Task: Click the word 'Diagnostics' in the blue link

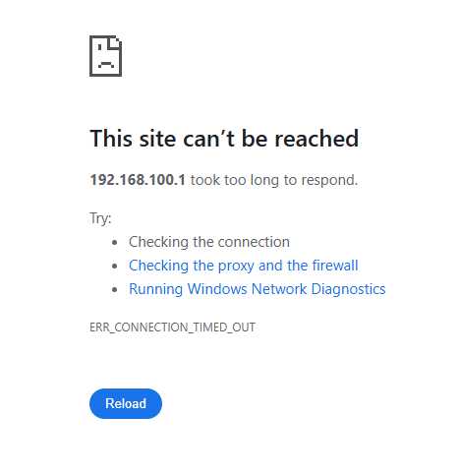Action: click(x=349, y=289)
